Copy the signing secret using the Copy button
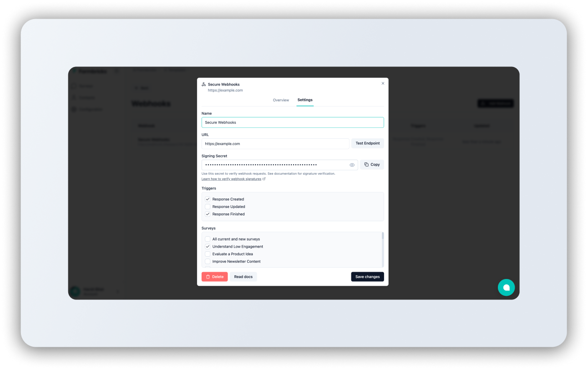The width and height of the screenshot is (588, 370). 371,164
